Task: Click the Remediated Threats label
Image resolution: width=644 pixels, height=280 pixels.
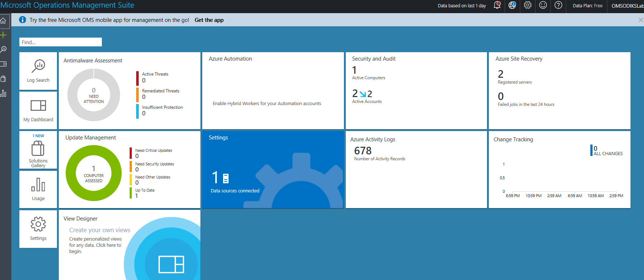Action: tap(161, 91)
